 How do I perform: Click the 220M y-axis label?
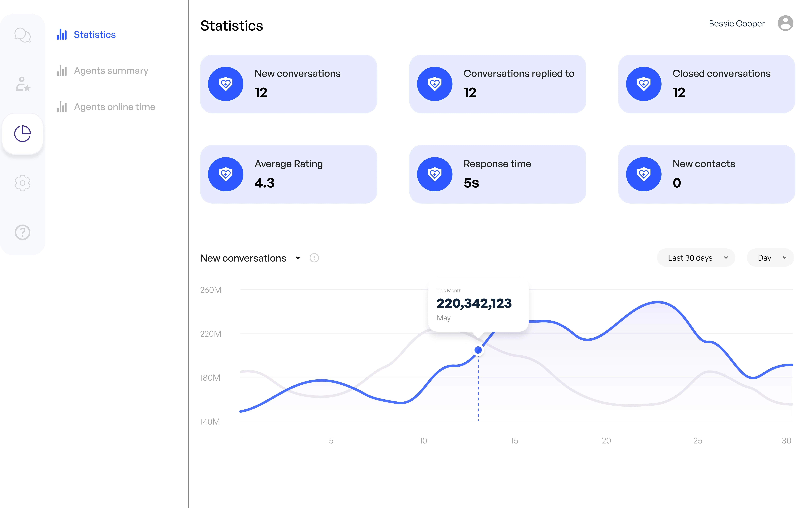211,334
